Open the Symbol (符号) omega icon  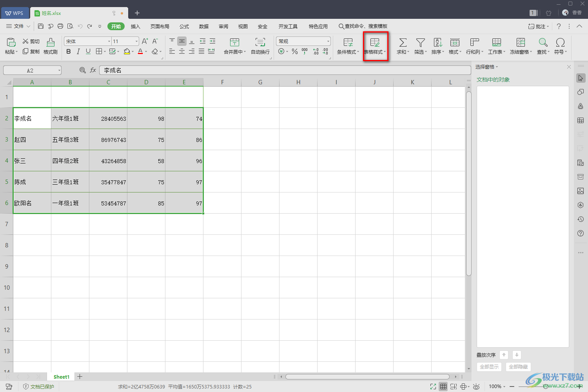click(x=560, y=42)
